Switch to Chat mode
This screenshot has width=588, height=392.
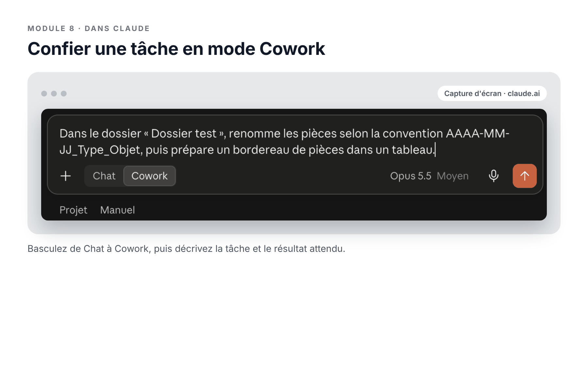104,176
